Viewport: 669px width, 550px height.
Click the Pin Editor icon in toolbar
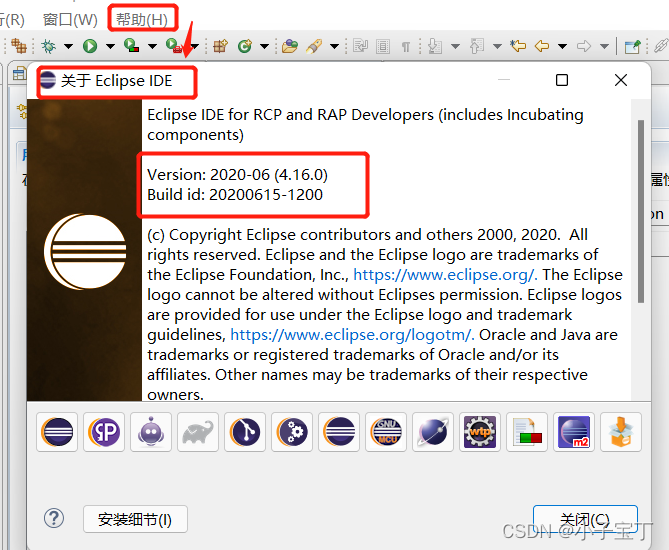[x=632, y=46]
